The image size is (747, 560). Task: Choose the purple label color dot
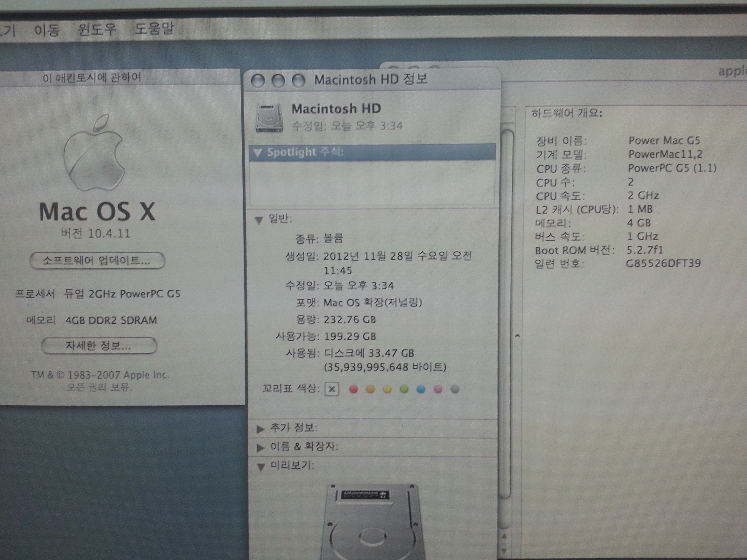pyautogui.click(x=438, y=390)
